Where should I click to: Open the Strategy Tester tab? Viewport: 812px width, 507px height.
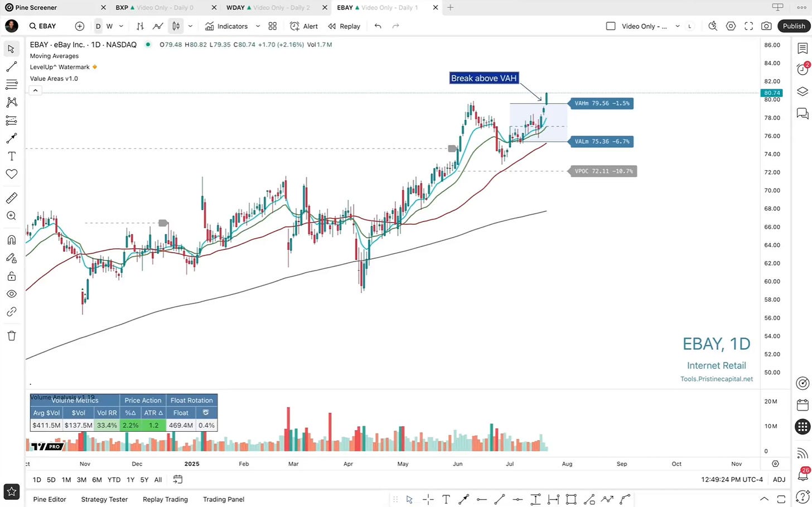point(104,499)
